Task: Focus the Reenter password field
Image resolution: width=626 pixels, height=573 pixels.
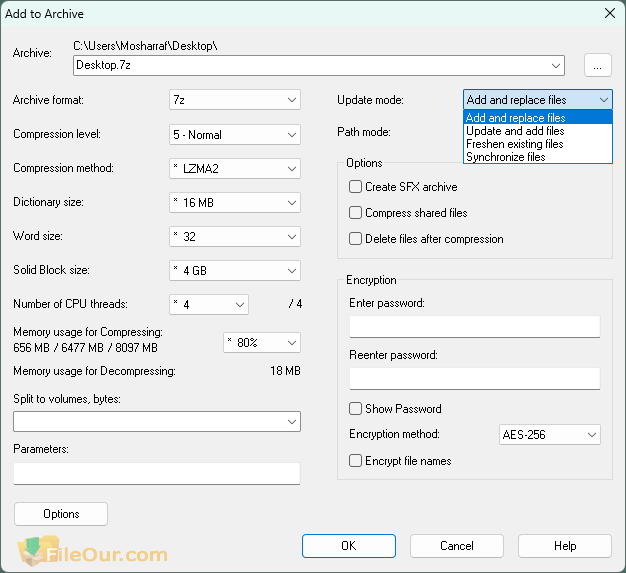Action: [x=475, y=379]
